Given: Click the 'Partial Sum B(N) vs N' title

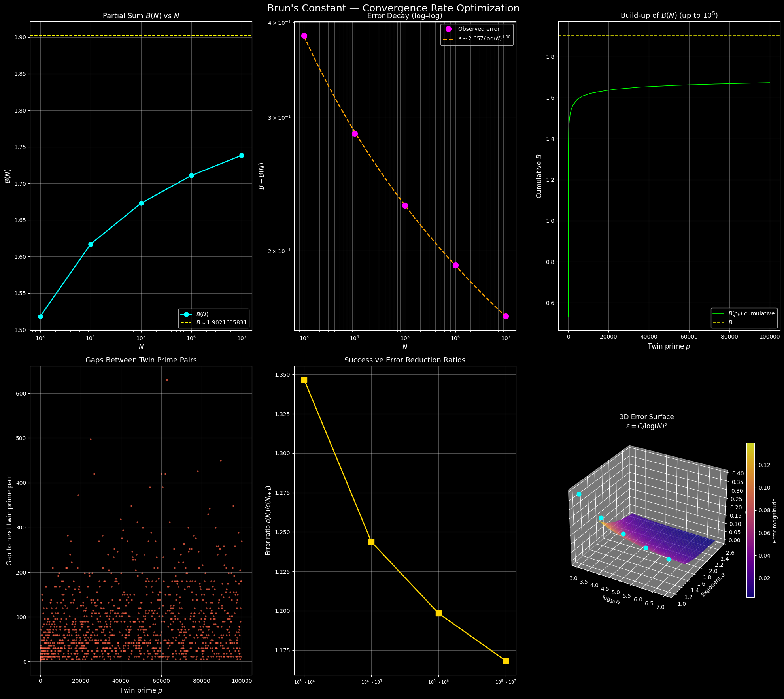Looking at the screenshot, I should click(x=141, y=16).
